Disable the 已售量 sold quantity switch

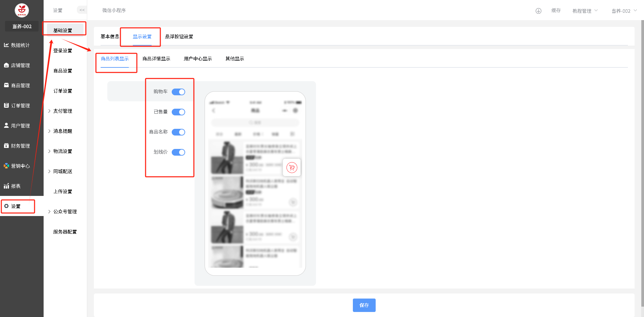[178, 112]
